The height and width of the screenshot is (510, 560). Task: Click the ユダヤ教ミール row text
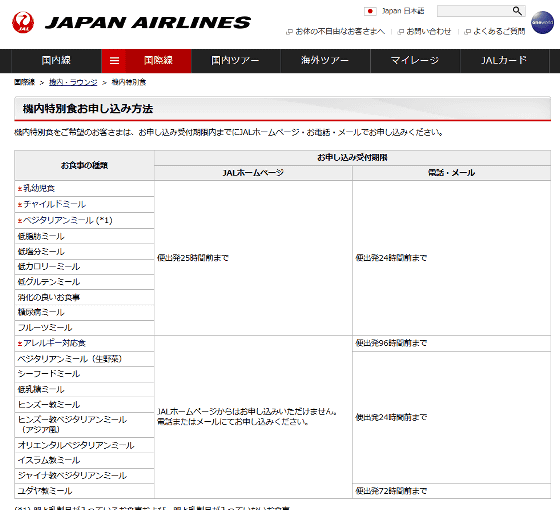(x=45, y=491)
